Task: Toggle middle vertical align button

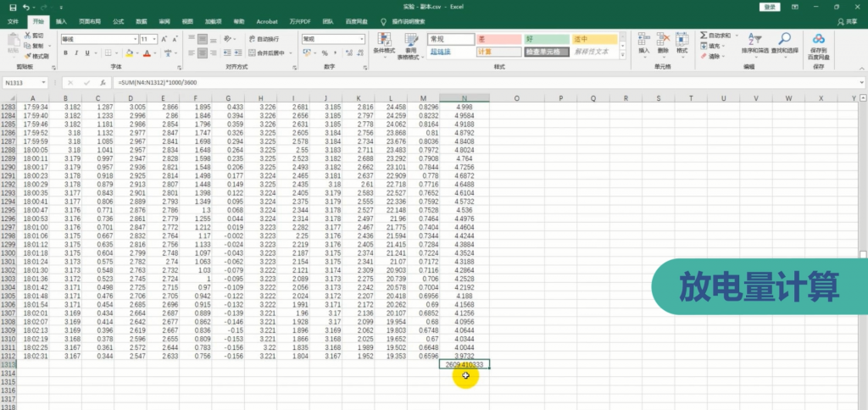Action: click(203, 39)
